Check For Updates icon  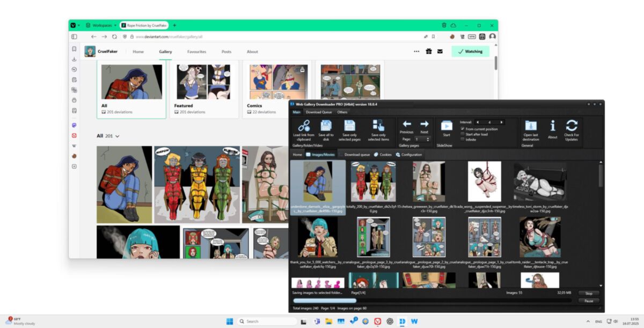tap(572, 126)
